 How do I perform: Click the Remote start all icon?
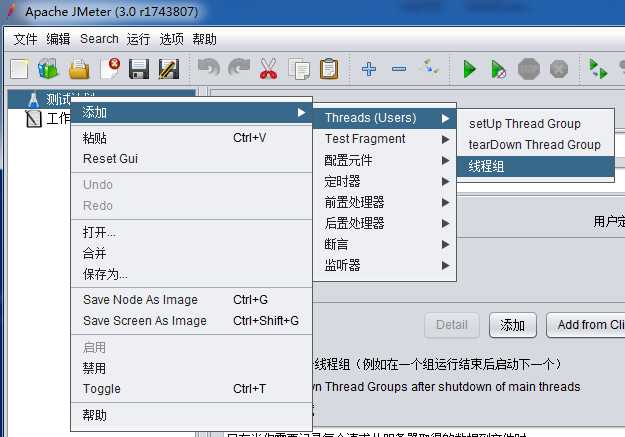(598, 69)
